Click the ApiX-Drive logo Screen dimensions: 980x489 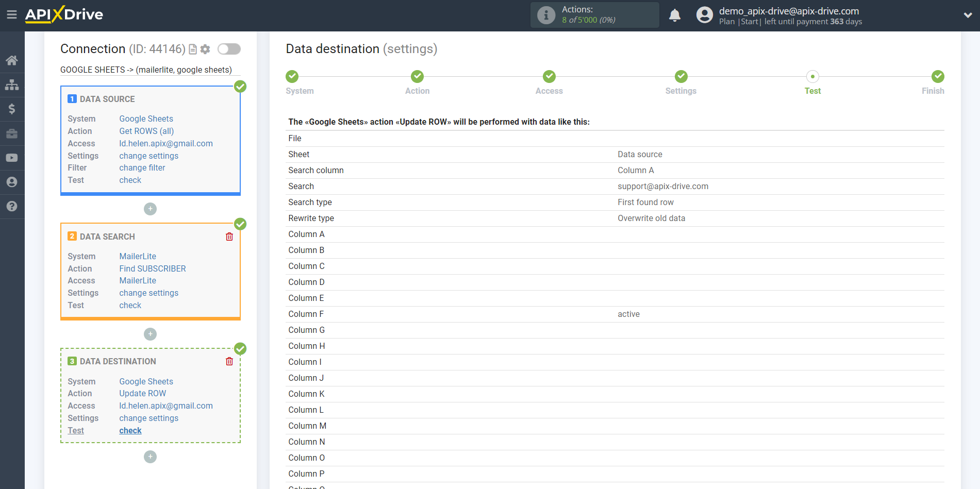(x=64, y=14)
